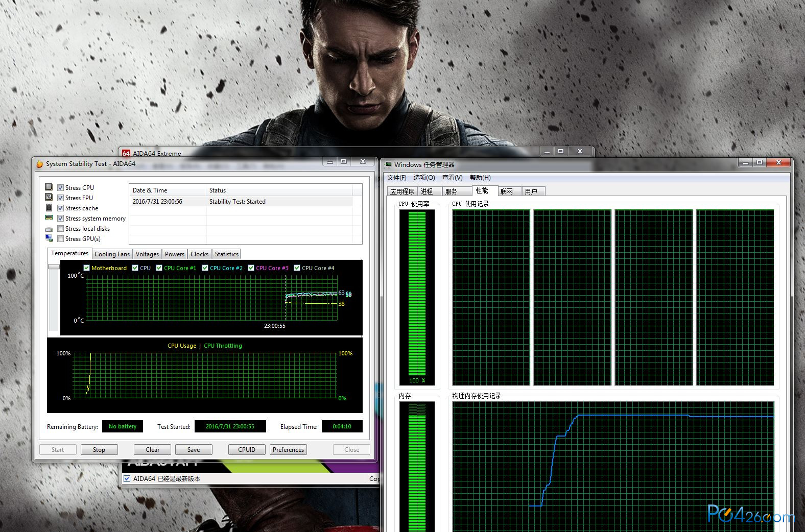Screen dimensions: 805x532
Task: Click the first CPU usage history graph
Action: click(491, 297)
